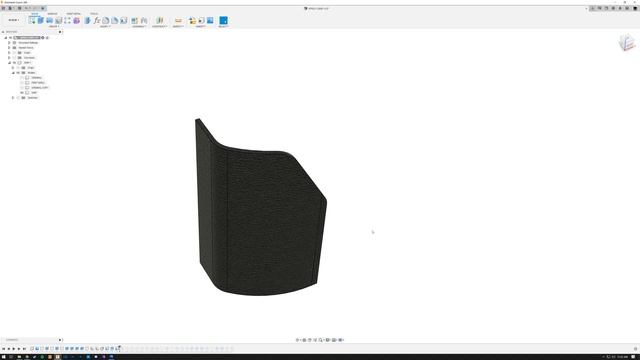This screenshot has height=360, width=640.
Task: Open the Select panel label
Action: click(223, 27)
